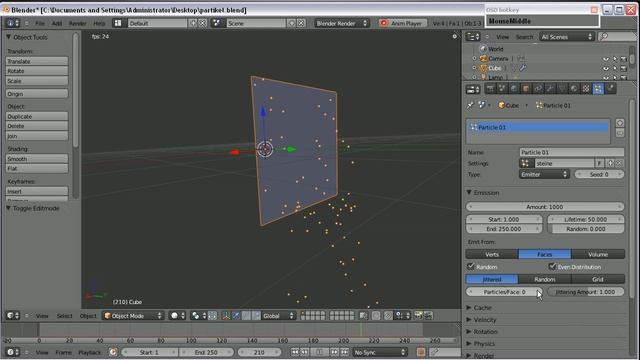Click the Translate button

tap(37, 61)
